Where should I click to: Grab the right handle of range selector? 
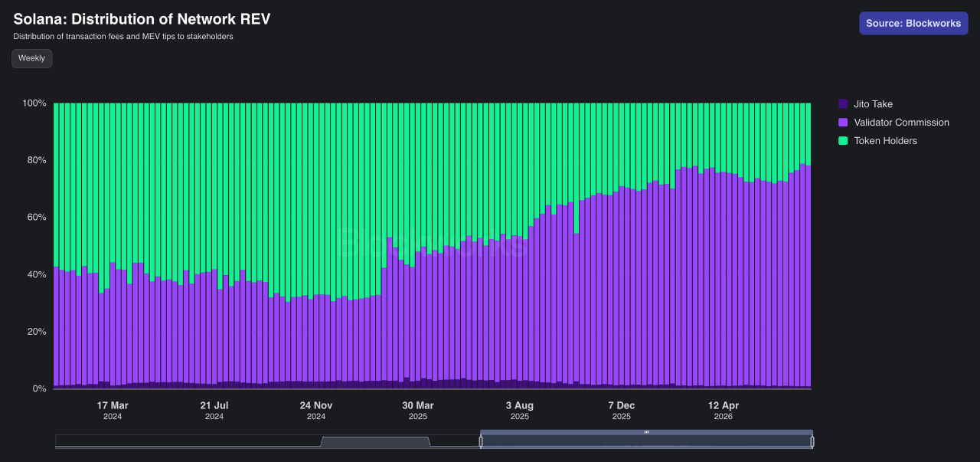(812, 441)
